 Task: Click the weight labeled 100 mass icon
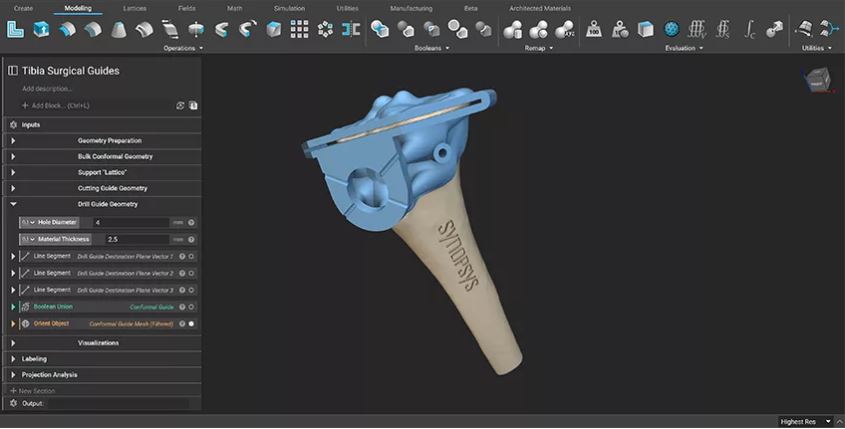click(594, 29)
